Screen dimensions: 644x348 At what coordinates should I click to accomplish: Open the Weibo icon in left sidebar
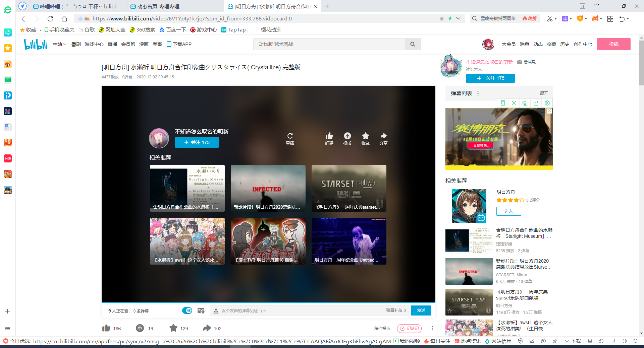click(8, 64)
